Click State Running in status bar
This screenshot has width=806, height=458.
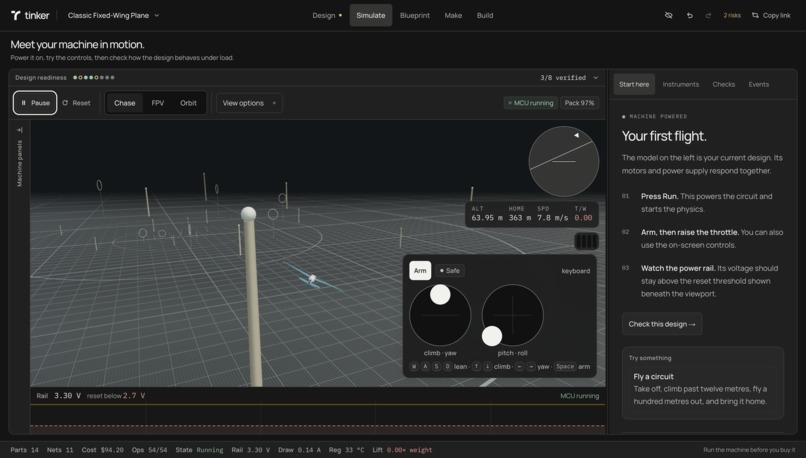(199, 450)
